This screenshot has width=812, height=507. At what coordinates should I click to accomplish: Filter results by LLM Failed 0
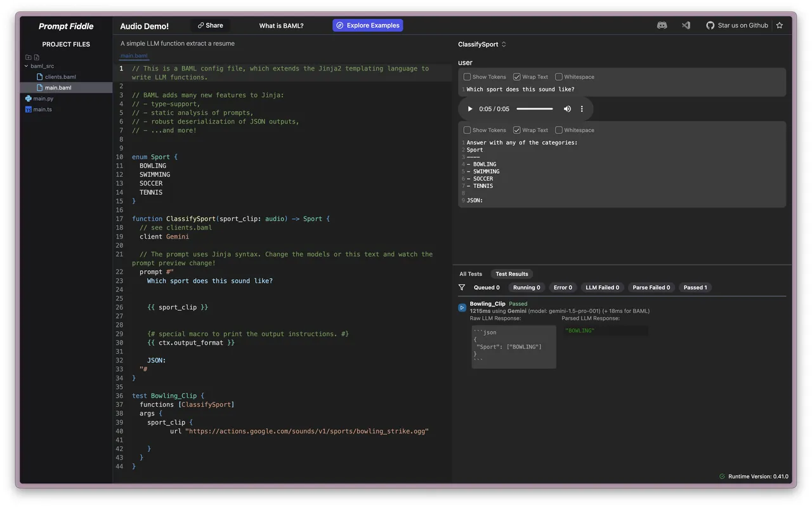(602, 287)
